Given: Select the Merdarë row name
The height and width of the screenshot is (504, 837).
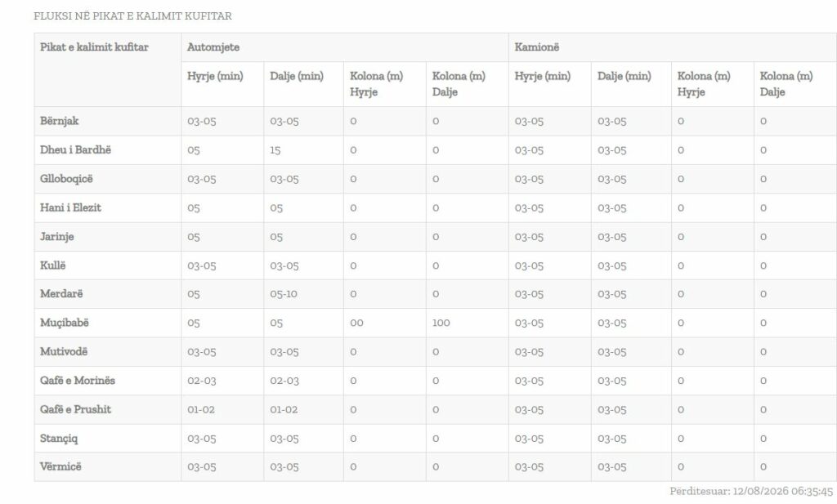Looking at the screenshot, I should 61,294.
